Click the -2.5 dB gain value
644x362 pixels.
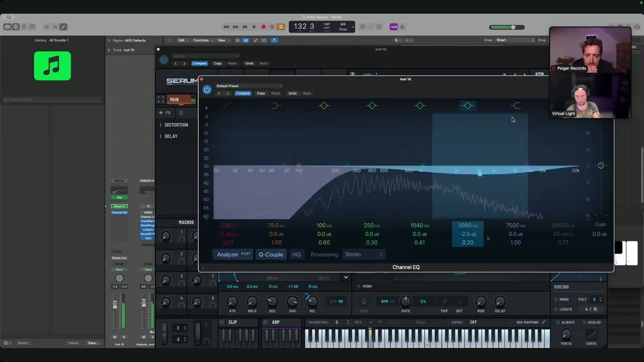[x=468, y=234]
